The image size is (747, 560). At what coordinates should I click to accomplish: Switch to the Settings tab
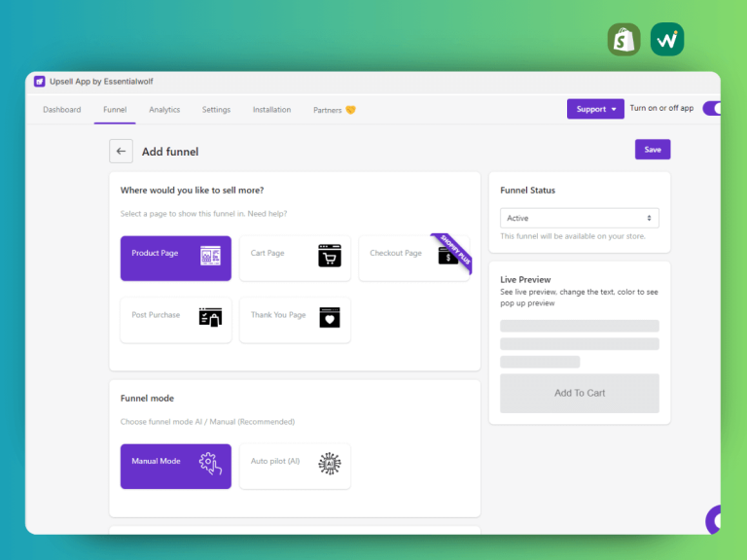(x=216, y=110)
